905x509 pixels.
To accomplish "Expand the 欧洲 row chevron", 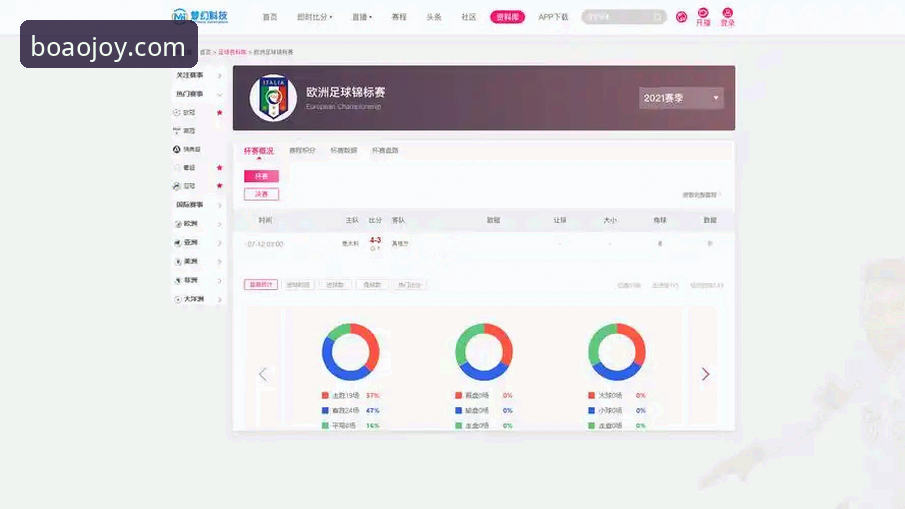I will point(219,224).
